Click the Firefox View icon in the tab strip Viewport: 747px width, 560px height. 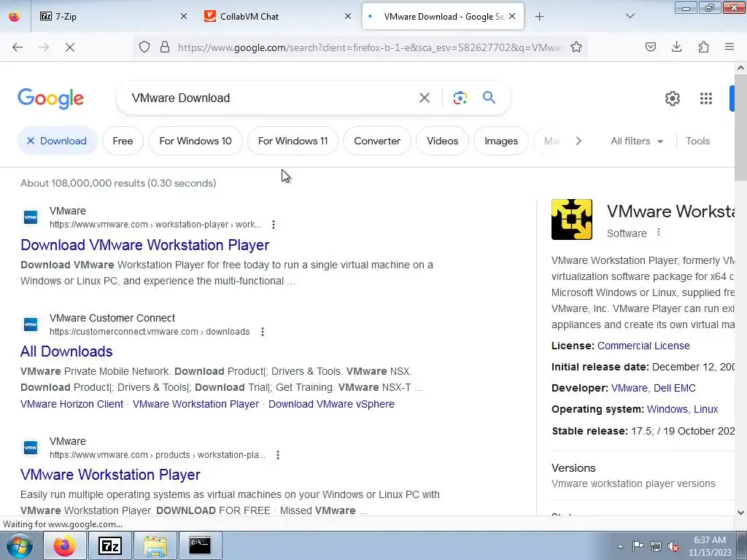15,16
